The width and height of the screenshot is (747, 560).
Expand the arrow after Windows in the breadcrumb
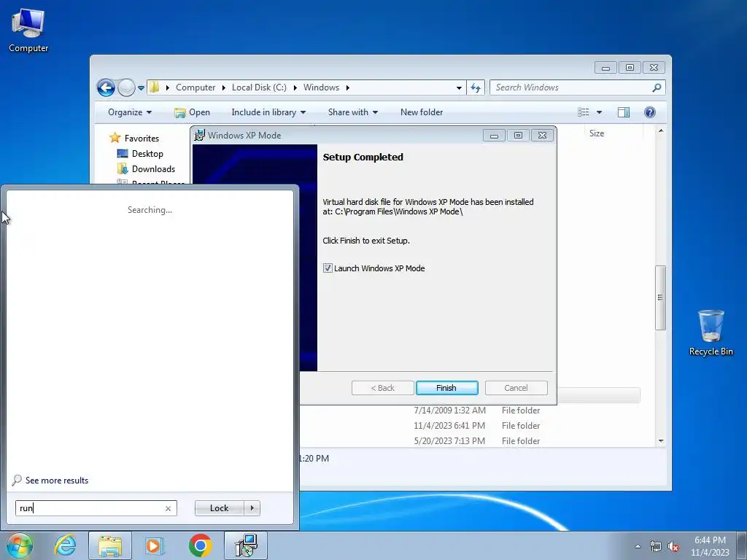pyautogui.click(x=348, y=87)
